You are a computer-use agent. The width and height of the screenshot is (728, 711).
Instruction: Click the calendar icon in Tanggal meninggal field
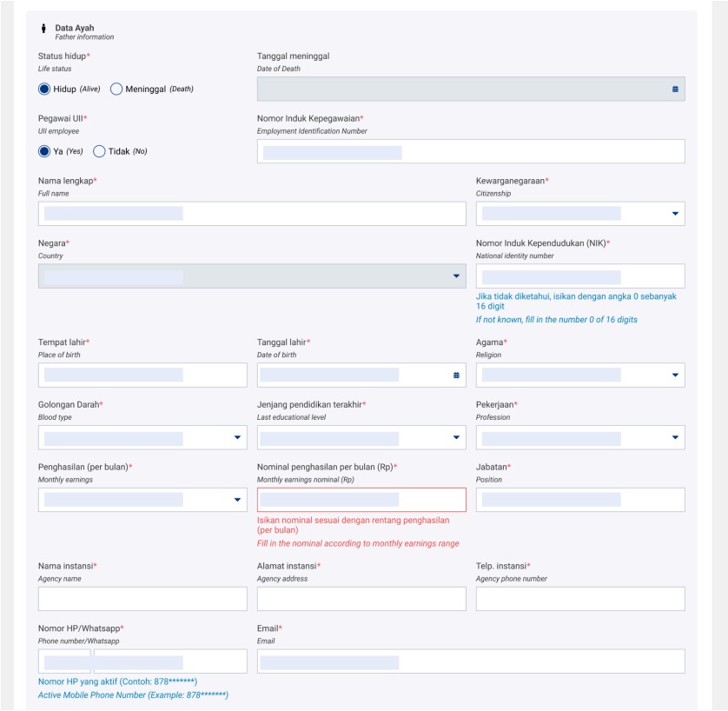coord(675,89)
